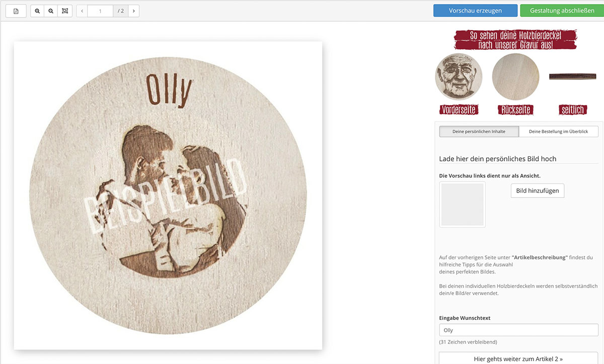
Task: Select the page number field
Action: click(100, 11)
